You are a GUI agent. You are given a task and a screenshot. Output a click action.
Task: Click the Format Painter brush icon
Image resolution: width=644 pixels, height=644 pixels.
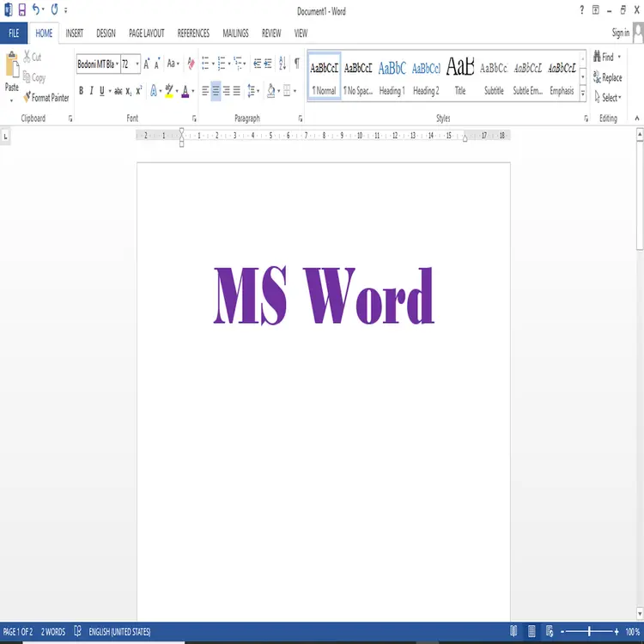coord(27,98)
